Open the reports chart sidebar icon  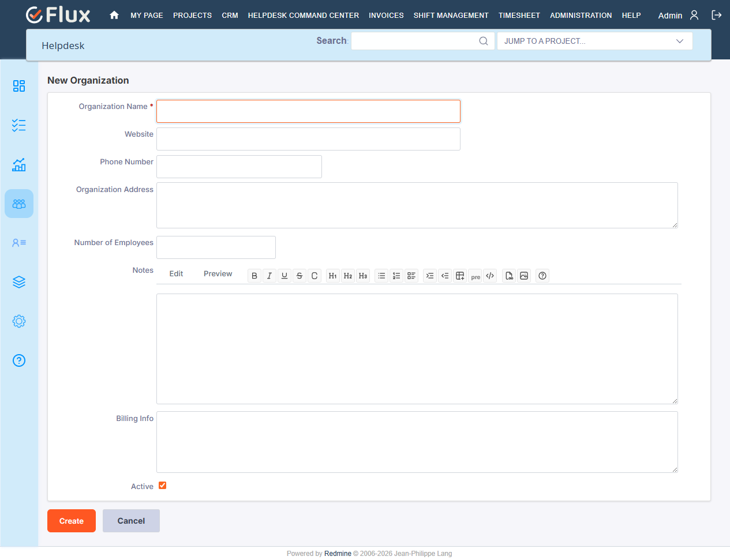coord(19,164)
